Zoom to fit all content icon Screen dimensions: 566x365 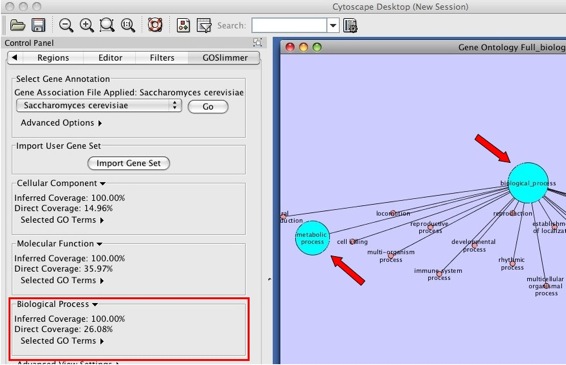(128, 25)
